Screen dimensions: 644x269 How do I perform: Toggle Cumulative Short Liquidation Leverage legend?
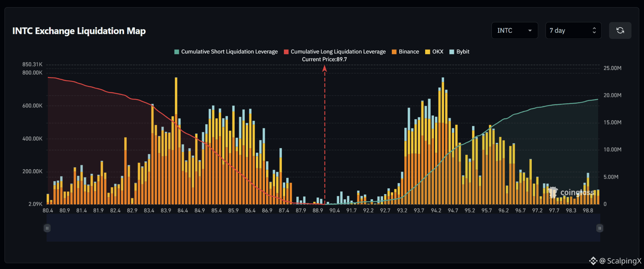pos(226,52)
